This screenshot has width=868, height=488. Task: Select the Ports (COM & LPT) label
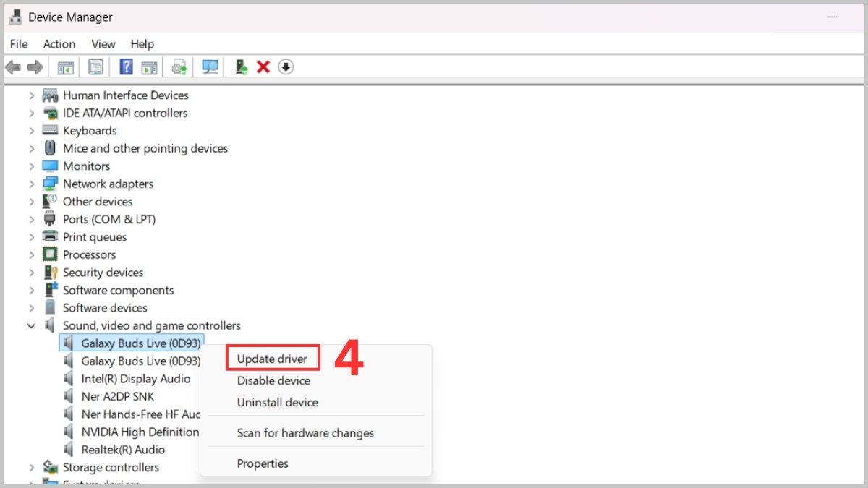coord(109,219)
